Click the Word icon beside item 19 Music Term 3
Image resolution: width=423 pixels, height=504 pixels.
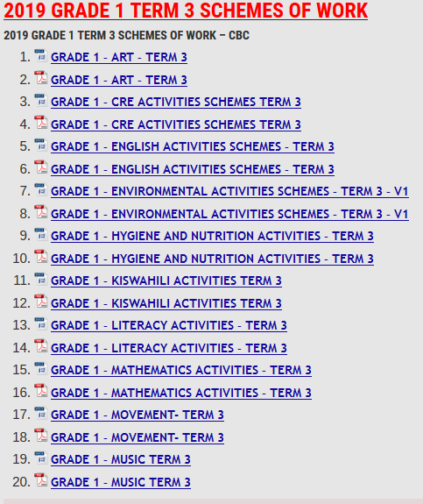coord(41,458)
